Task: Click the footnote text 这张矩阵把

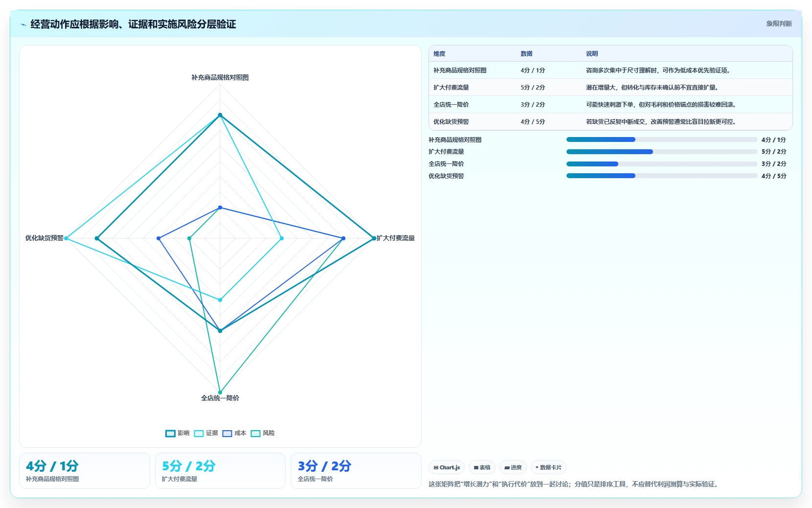Action: tap(573, 484)
